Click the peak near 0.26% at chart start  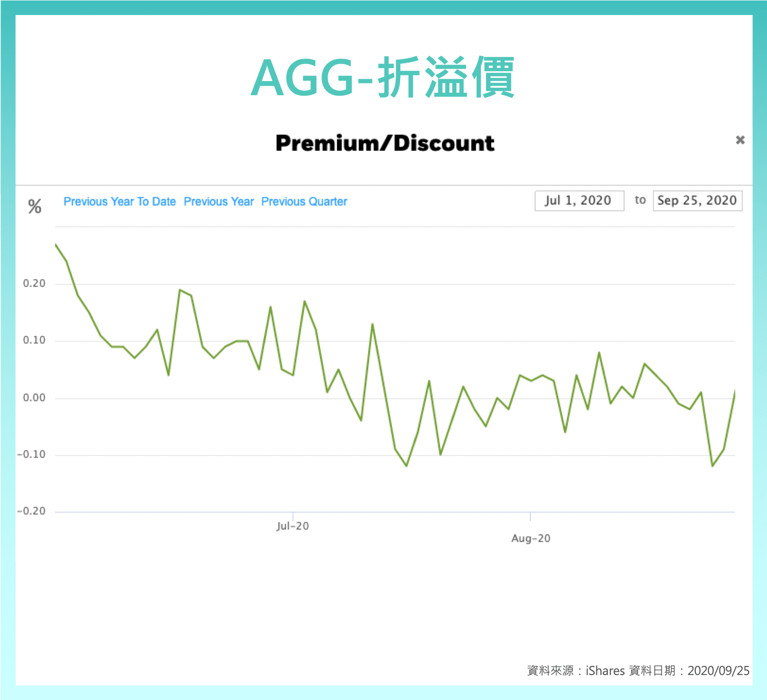click(57, 244)
